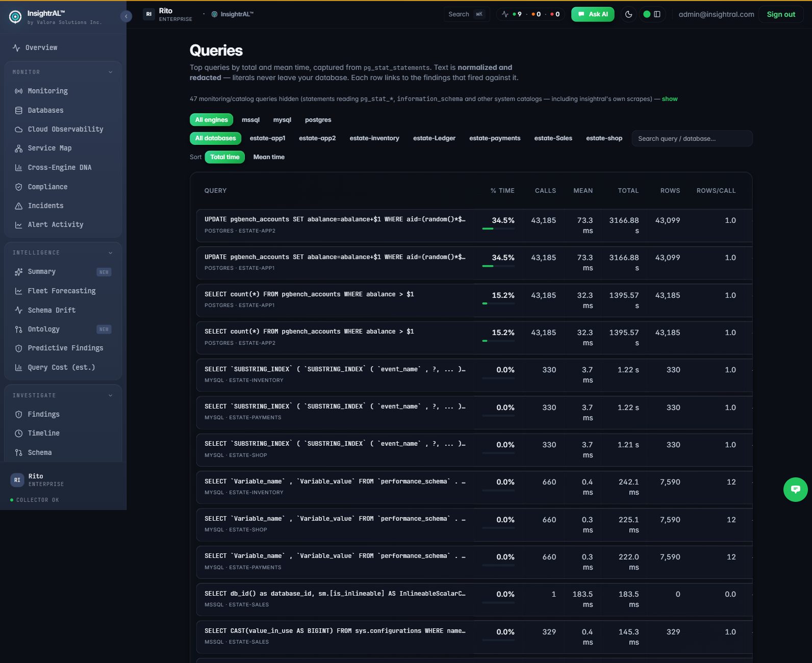Open the Findings shield icon
Screen dimensions: 812x663
[x=19, y=415]
